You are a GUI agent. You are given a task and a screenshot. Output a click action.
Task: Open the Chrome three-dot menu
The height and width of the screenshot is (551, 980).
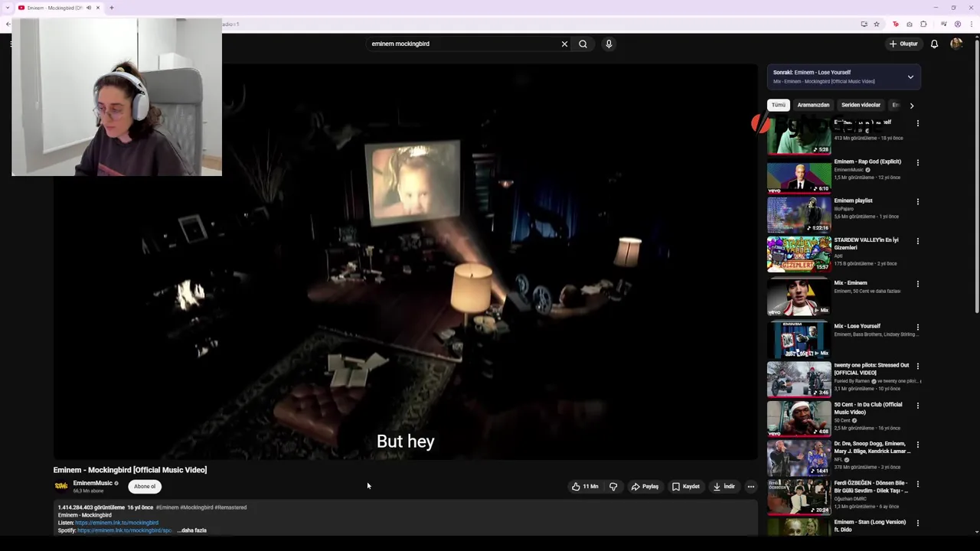pyautogui.click(x=971, y=24)
